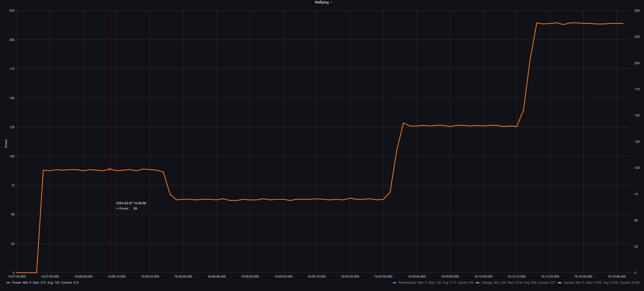
Task: Click the Power legend value "Current: 214"
Action: [x=70, y=283]
